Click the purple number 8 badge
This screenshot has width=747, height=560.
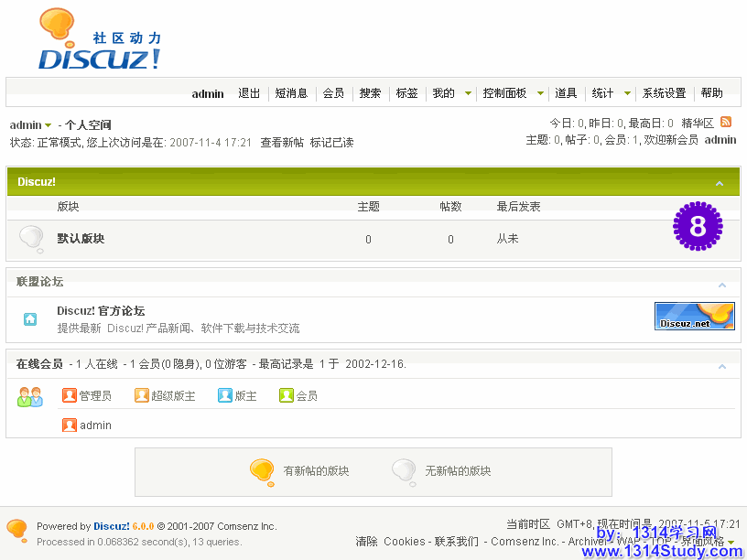(698, 226)
